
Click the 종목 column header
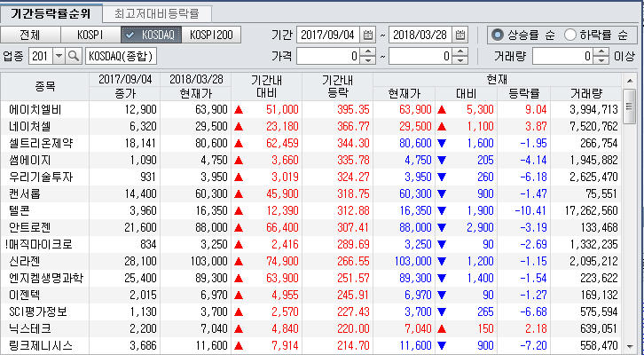(x=44, y=87)
